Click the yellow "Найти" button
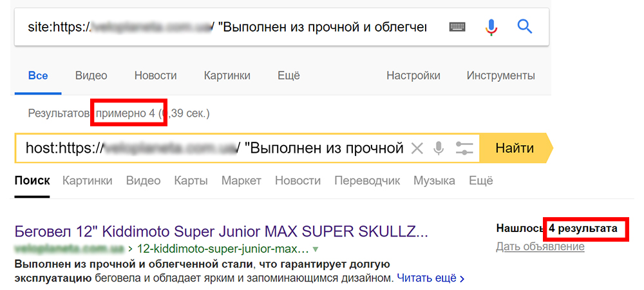Image resolution: width=644 pixels, height=290 pixels. coord(516,148)
